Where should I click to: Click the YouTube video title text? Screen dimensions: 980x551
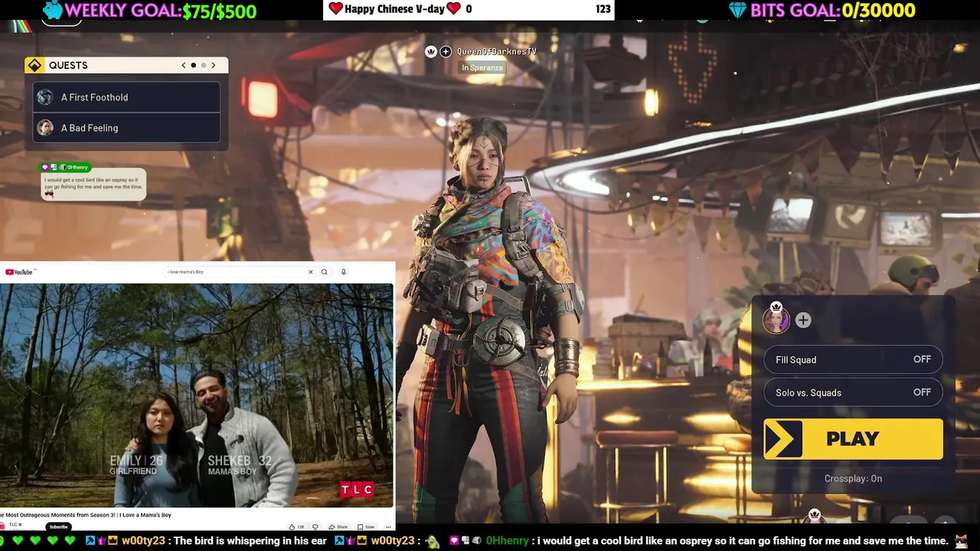tap(86, 515)
